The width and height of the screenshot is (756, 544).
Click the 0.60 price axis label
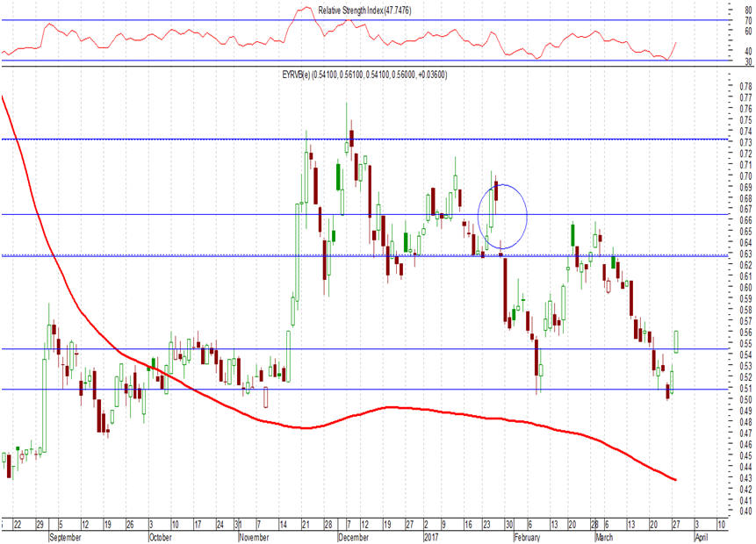(x=745, y=287)
